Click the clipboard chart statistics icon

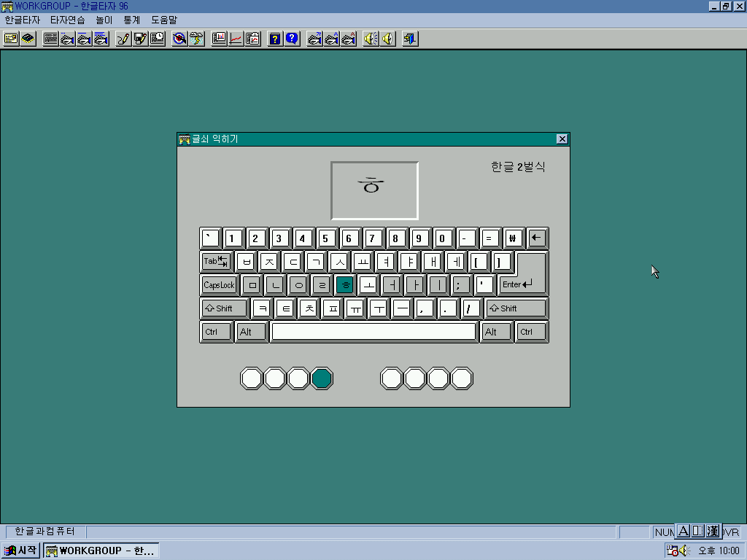pos(252,39)
